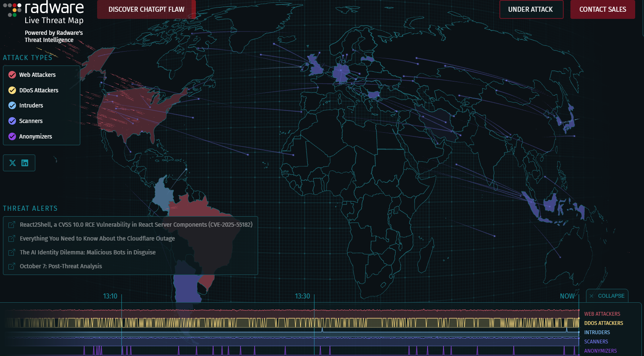The width and height of the screenshot is (644, 356).
Task: Uncheck the Web Attackers filter
Action: [x=11, y=74]
